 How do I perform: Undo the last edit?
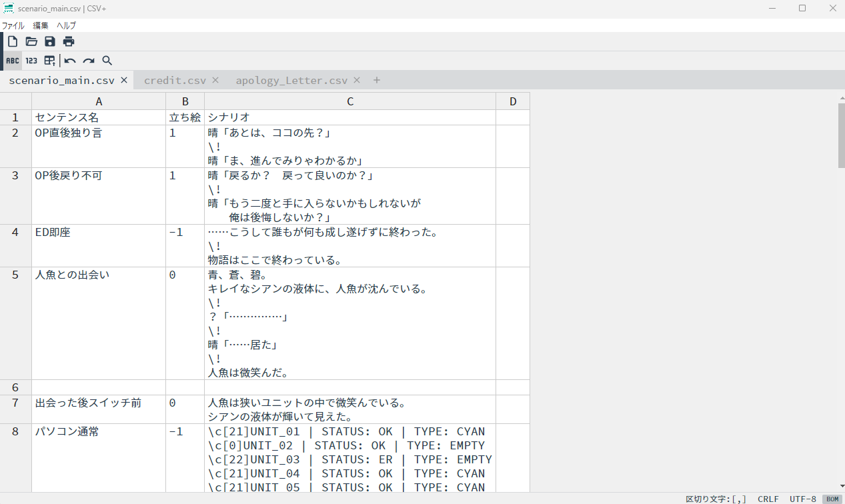tap(70, 61)
